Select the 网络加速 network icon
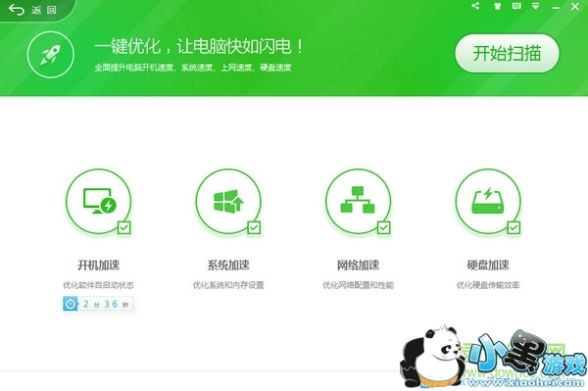Image resolution: width=588 pixels, height=391 pixels. [358, 201]
